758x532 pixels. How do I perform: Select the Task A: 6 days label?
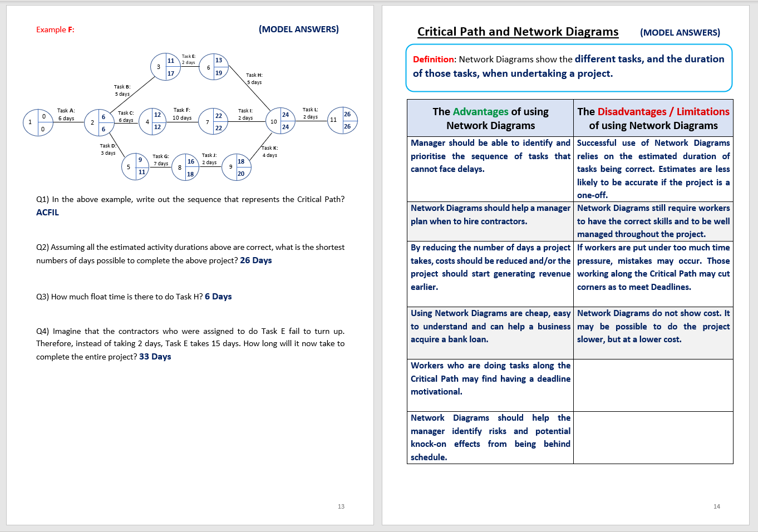(66, 114)
